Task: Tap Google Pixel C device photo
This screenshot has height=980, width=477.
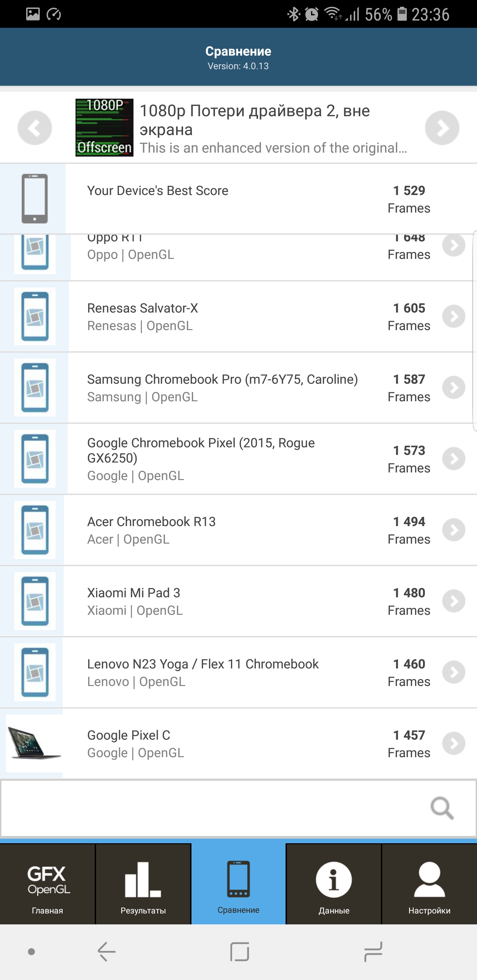Action: 34,743
